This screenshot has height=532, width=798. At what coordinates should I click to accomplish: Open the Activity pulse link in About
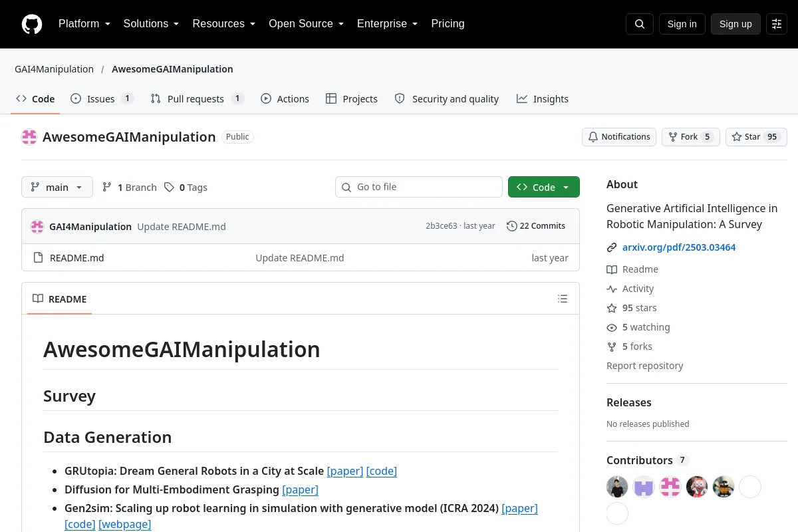click(630, 289)
